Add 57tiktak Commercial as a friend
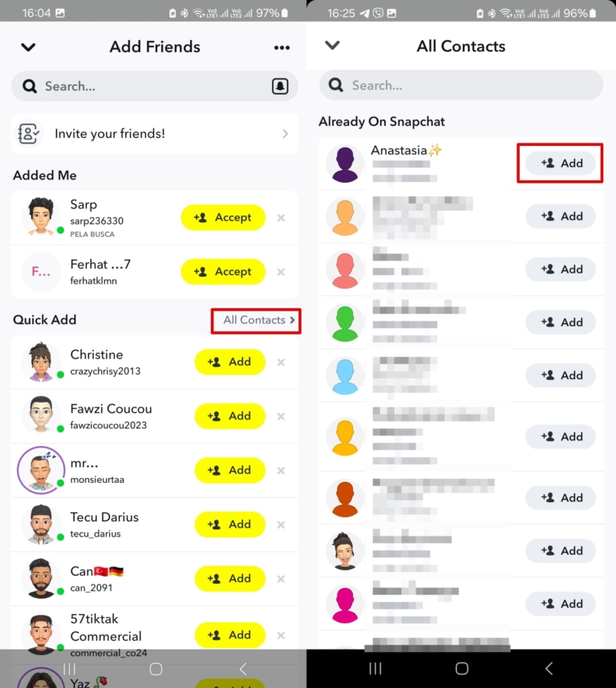Image resolution: width=616 pixels, height=688 pixels. click(x=230, y=634)
